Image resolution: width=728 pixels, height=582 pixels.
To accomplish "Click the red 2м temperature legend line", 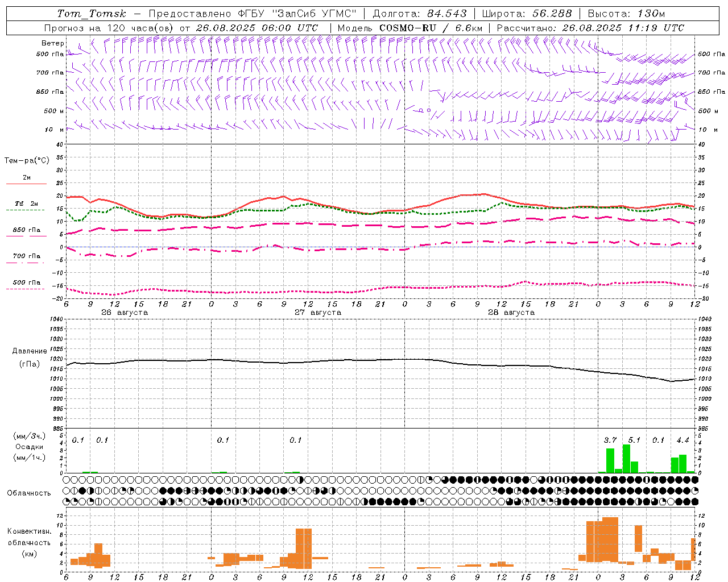I will (x=26, y=184).
